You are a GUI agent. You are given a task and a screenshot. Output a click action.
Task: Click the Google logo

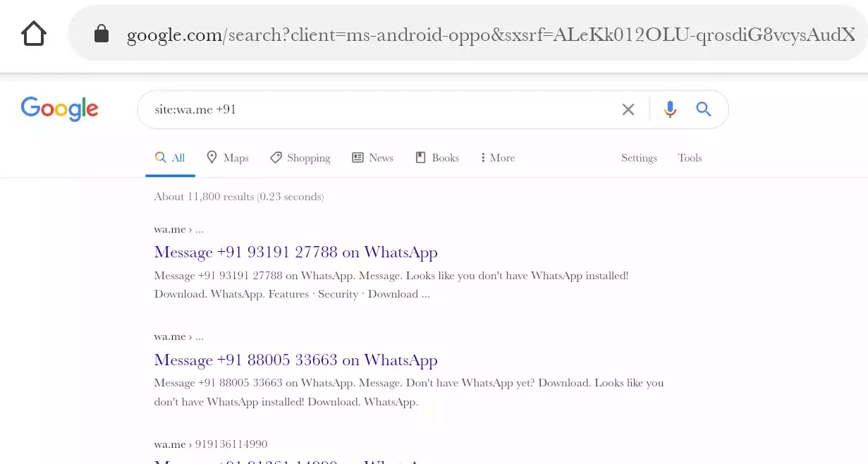point(59,109)
